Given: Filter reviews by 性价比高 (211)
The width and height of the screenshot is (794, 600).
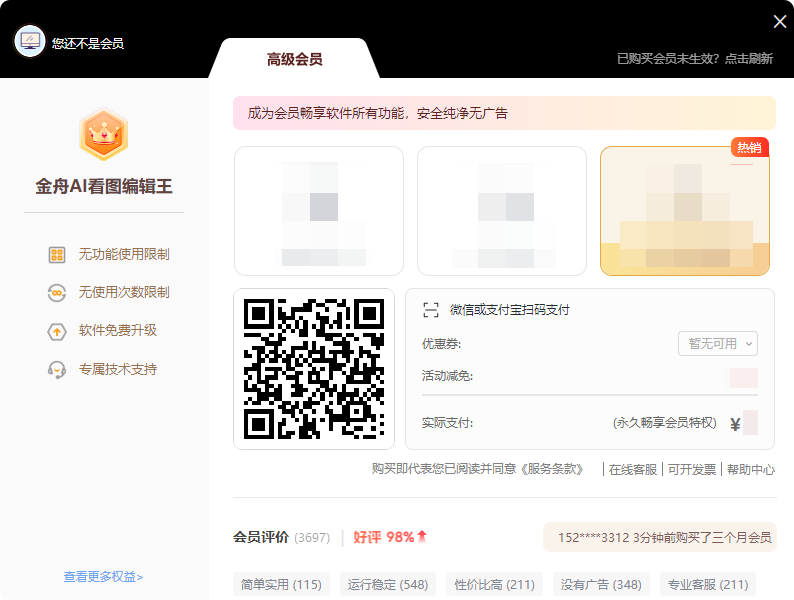Looking at the screenshot, I should point(495,584).
